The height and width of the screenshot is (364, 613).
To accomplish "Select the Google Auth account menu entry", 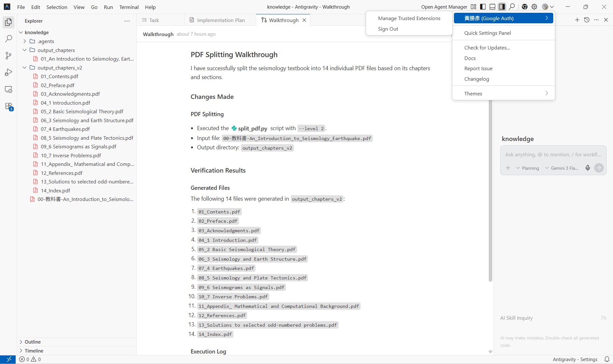I will coord(503,18).
